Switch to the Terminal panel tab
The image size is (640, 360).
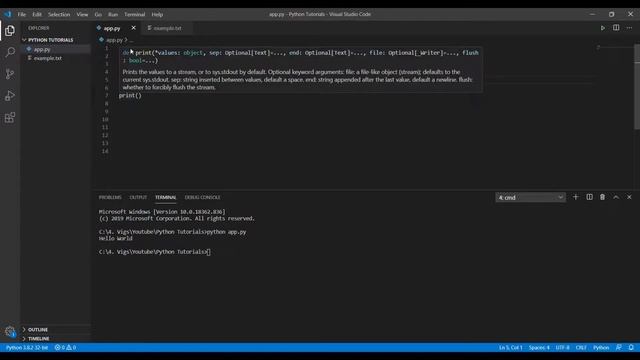pos(165,197)
